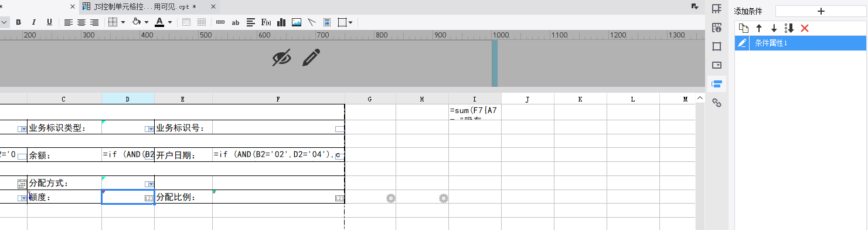Open the floating element dropdown arrow
868x230 pixels.
(x=350, y=22)
